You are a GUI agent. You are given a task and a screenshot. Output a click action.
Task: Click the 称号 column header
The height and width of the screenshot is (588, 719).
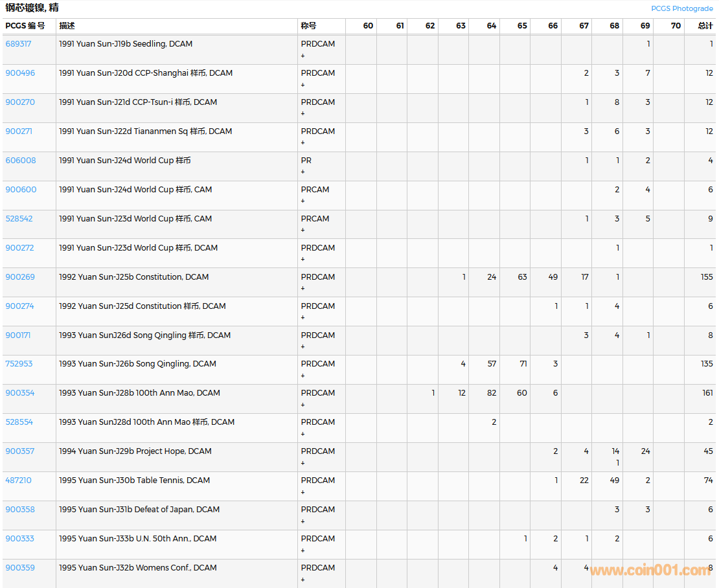click(x=308, y=26)
